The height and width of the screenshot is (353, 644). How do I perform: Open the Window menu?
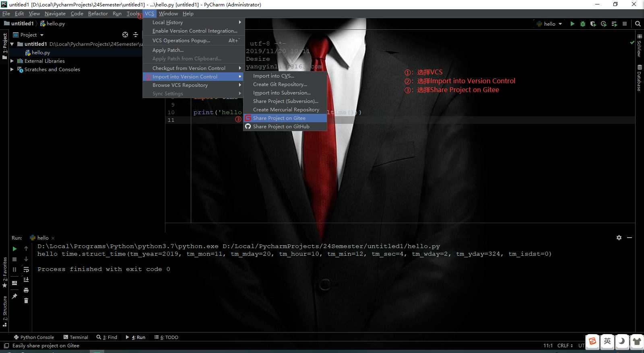pos(168,14)
